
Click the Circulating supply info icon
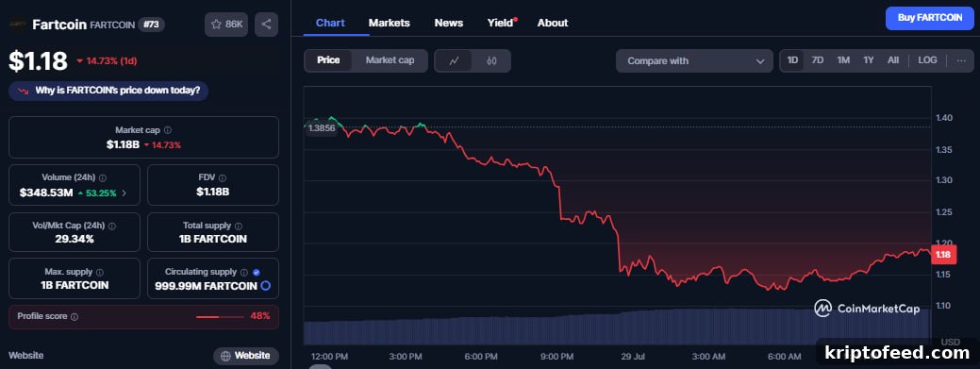[244, 272]
